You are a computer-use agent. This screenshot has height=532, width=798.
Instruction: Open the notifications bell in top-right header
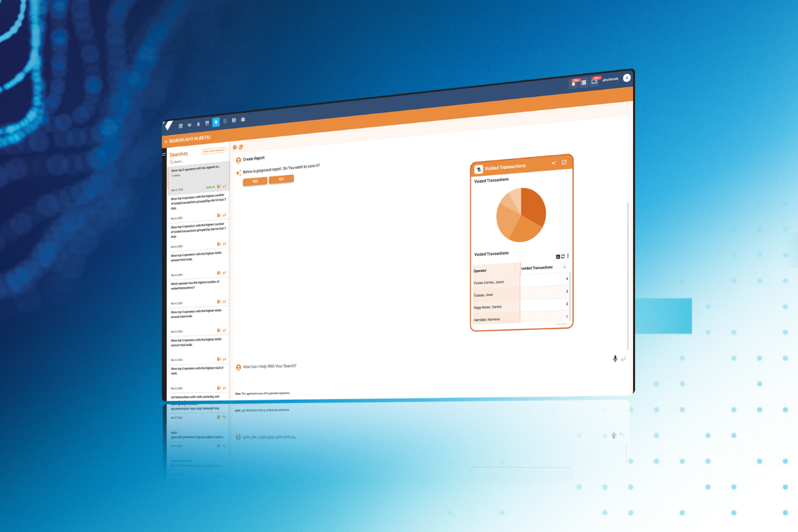click(x=573, y=84)
